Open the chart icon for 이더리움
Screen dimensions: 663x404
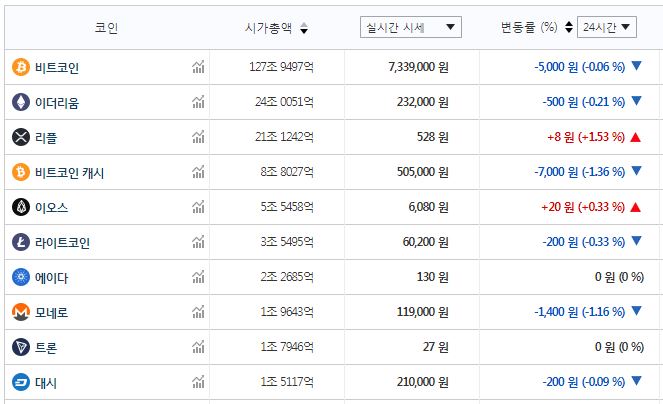pos(198,102)
